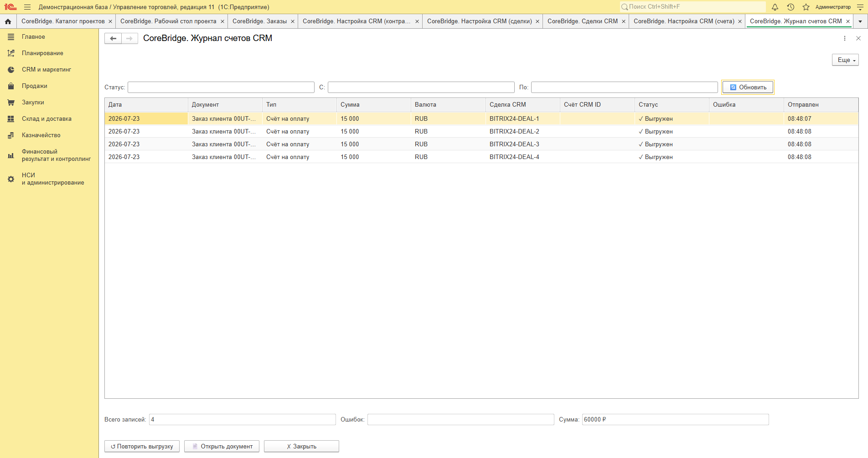Switch to CoreBridge. Заказы tab
868x458 pixels.
(259, 21)
